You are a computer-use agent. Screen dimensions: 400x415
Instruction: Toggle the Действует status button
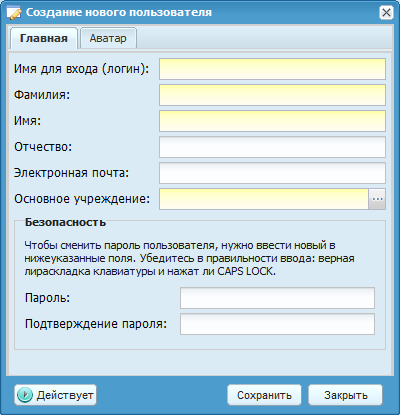pos(55,395)
